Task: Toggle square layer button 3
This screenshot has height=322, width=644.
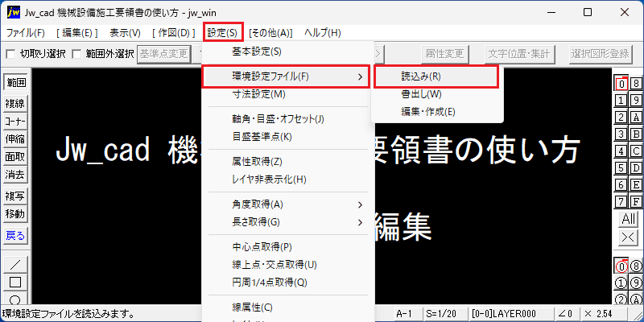Action: (x=621, y=134)
